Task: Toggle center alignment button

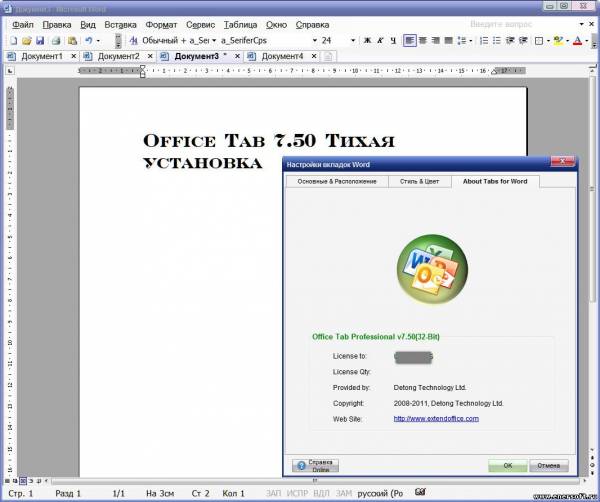Action: pyautogui.click(x=423, y=41)
